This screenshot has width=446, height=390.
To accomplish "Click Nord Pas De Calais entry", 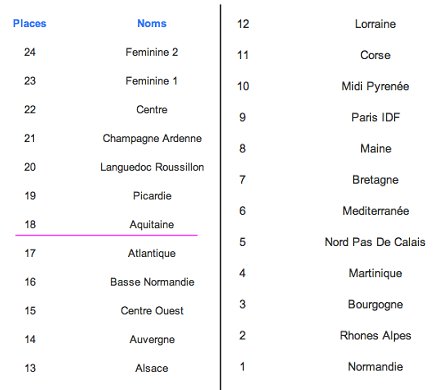I will 375,242.
